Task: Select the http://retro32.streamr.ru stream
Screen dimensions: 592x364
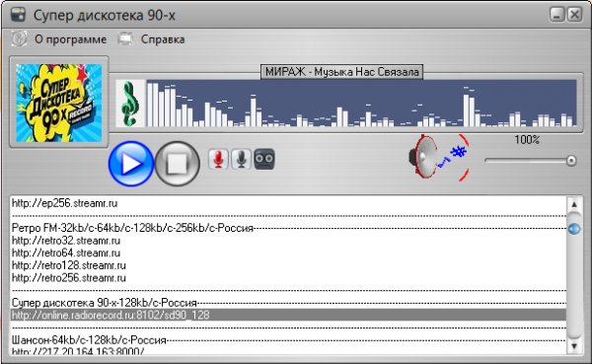Action: (x=288, y=241)
